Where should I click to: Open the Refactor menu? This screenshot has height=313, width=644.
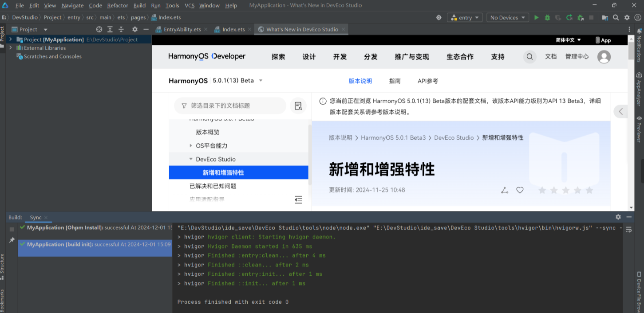118,5
